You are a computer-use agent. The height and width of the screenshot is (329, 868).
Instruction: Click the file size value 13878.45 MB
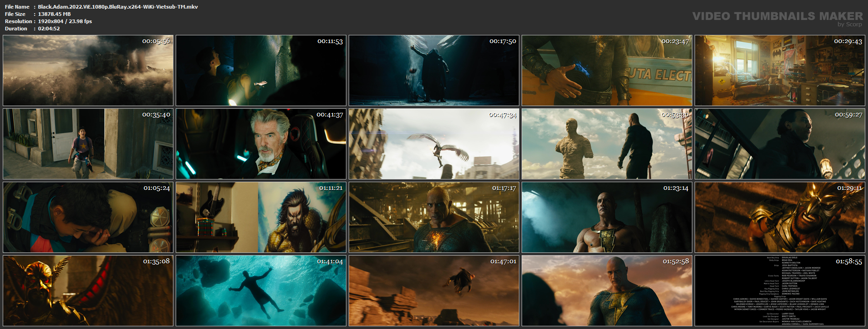coord(54,14)
